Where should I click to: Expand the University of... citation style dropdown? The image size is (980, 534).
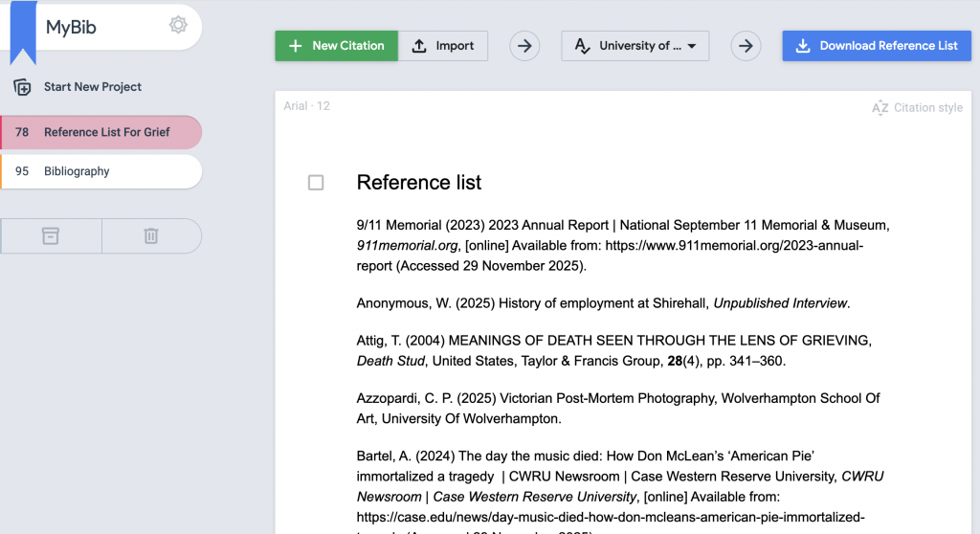(x=635, y=46)
